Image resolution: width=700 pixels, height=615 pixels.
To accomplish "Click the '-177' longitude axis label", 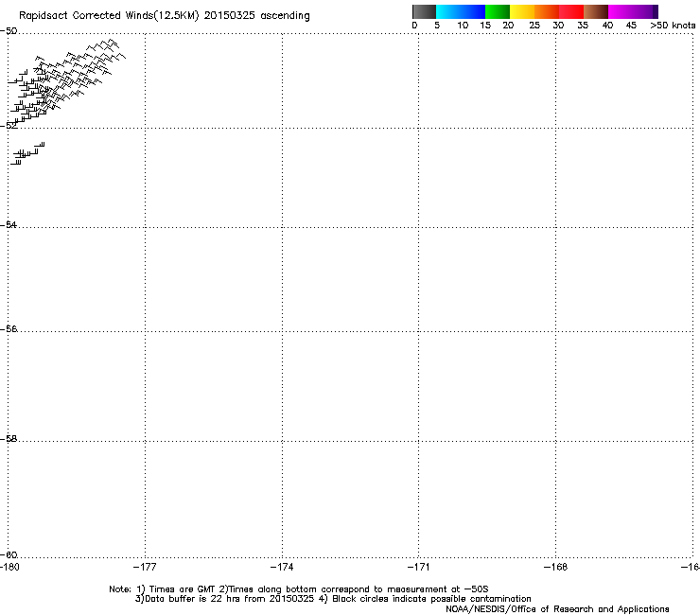I will [x=145, y=567].
